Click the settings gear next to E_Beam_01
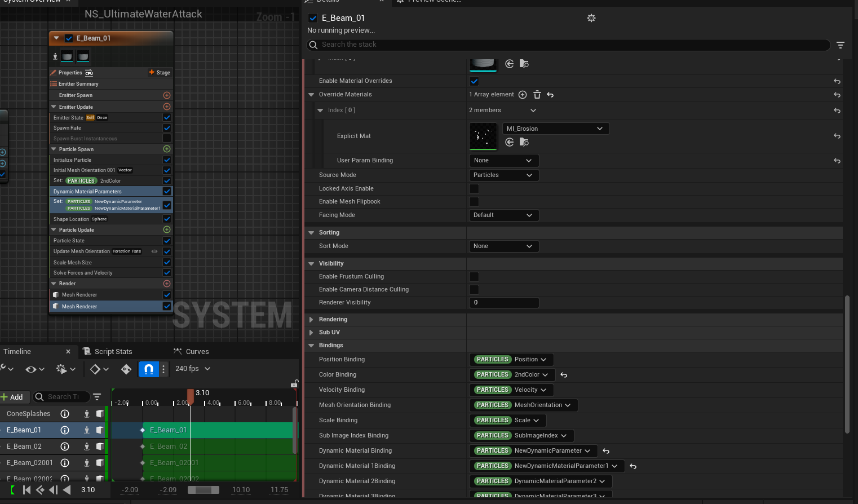The height and width of the screenshot is (504, 858). [x=591, y=18]
